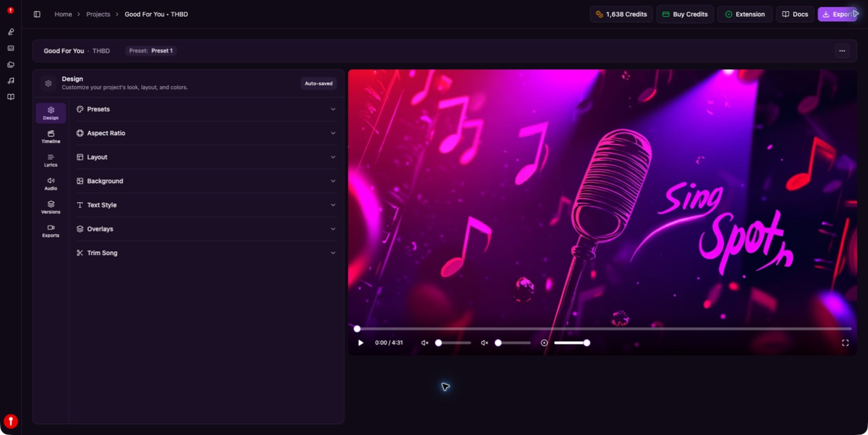The image size is (868, 435).
Task: Go to Projects breadcrumb
Action: click(x=98, y=14)
